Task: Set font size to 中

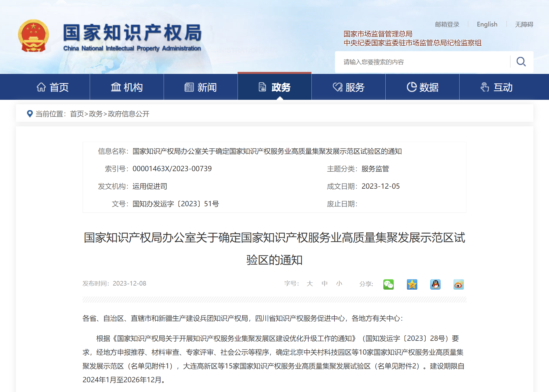Action: [324, 284]
